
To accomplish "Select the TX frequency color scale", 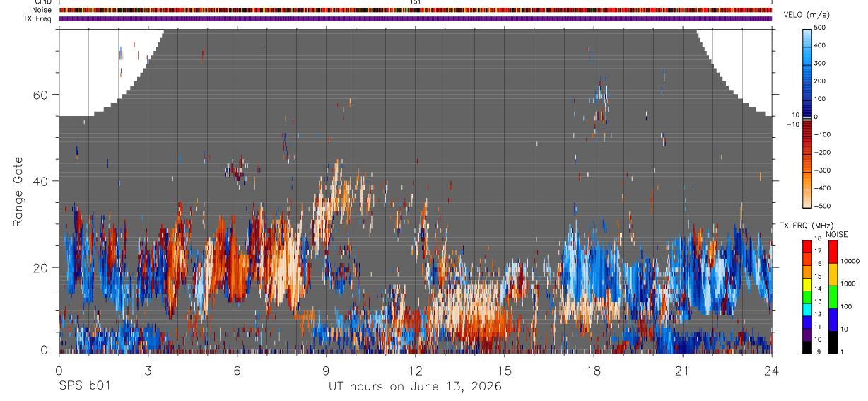I will pos(807,296).
